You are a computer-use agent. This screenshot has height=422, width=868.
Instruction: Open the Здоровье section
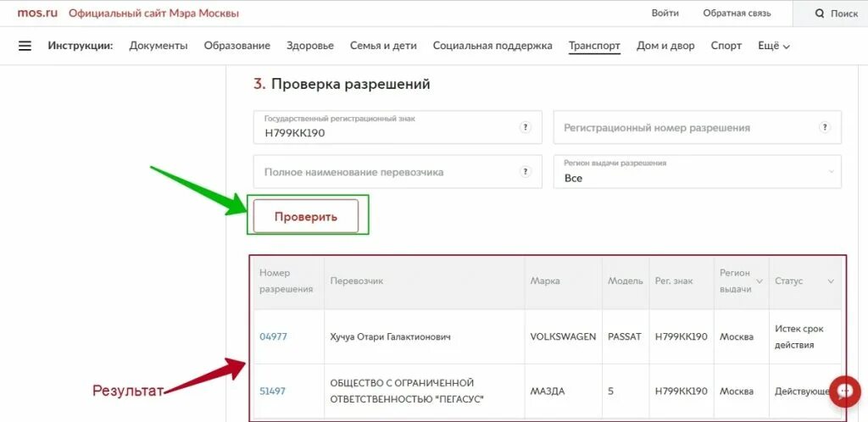(310, 46)
